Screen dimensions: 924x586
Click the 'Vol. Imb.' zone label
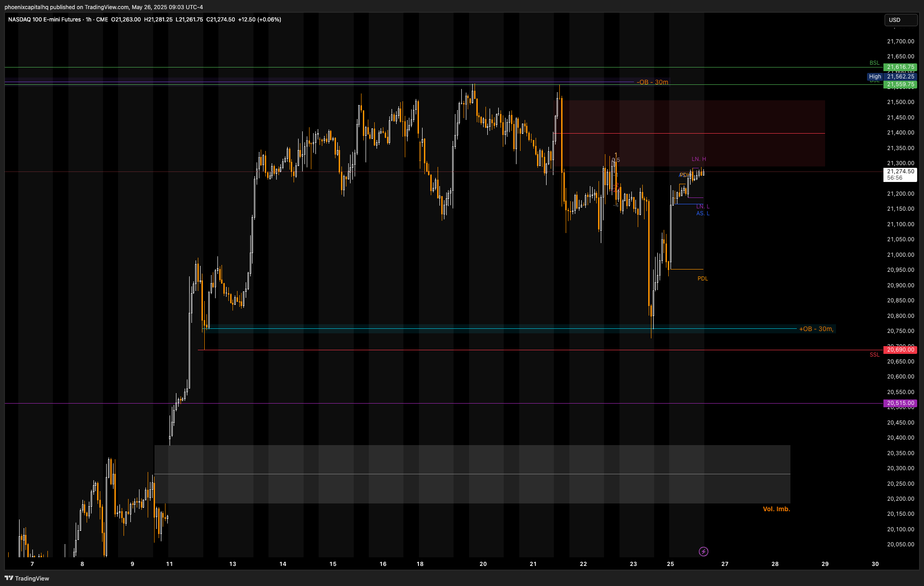point(776,509)
